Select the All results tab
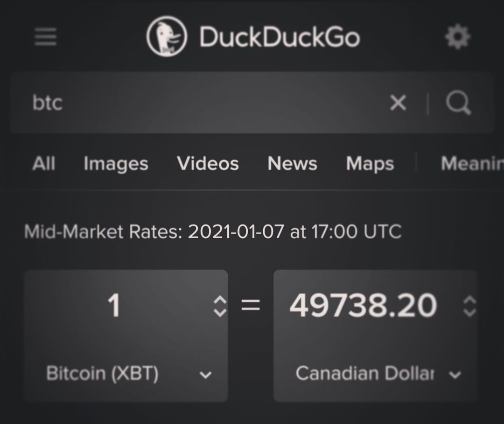The image size is (504, 424). (x=44, y=164)
